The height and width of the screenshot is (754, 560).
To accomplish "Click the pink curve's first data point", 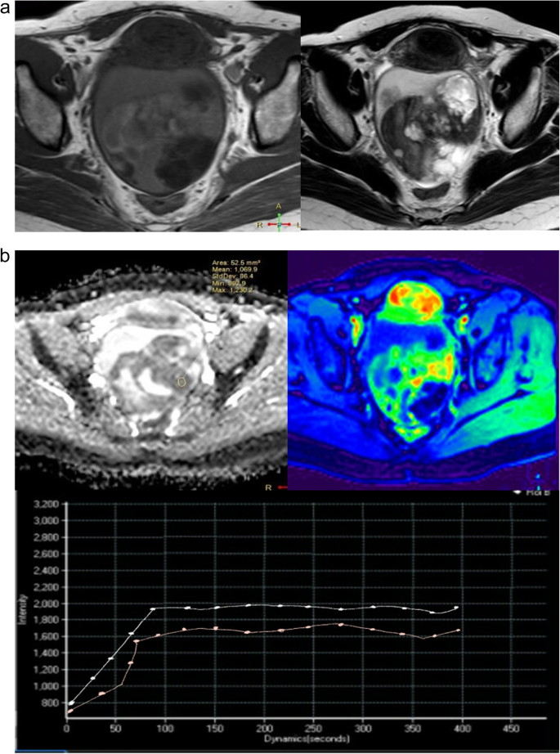I will click(70, 711).
